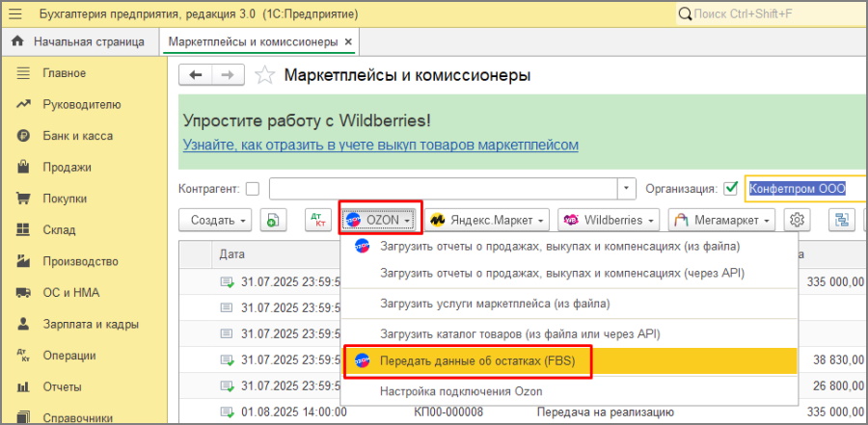Switch to the Начальная страница tab

[80, 42]
